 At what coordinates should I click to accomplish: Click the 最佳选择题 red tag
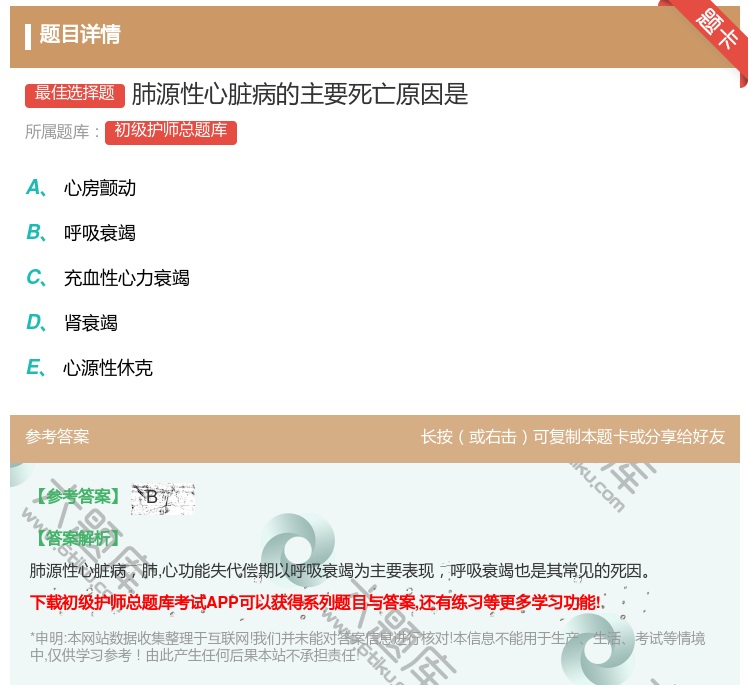(x=75, y=95)
